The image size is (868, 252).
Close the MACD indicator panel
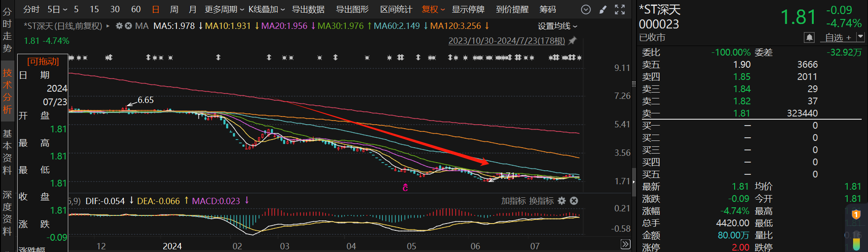(x=574, y=201)
